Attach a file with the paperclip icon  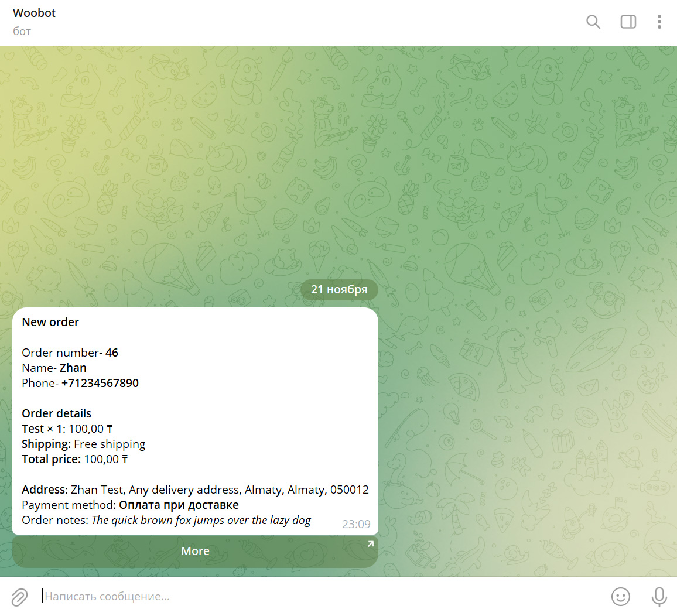pos(19,597)
